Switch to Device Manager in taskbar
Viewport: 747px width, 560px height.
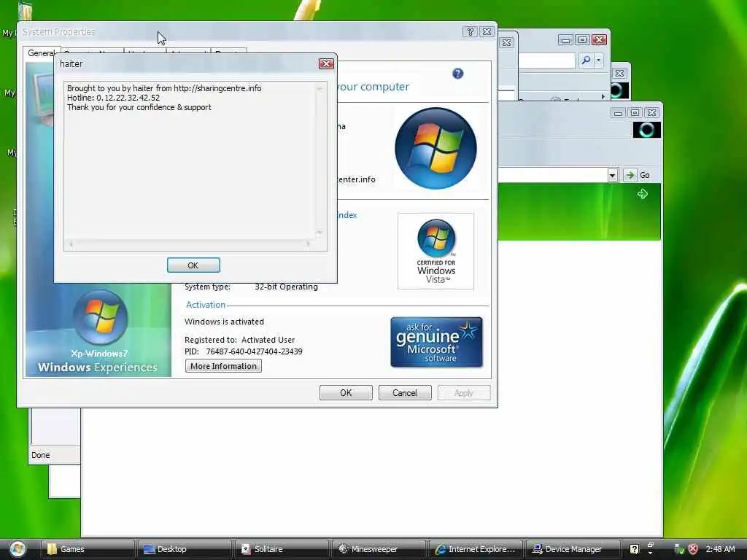(573, 549)
